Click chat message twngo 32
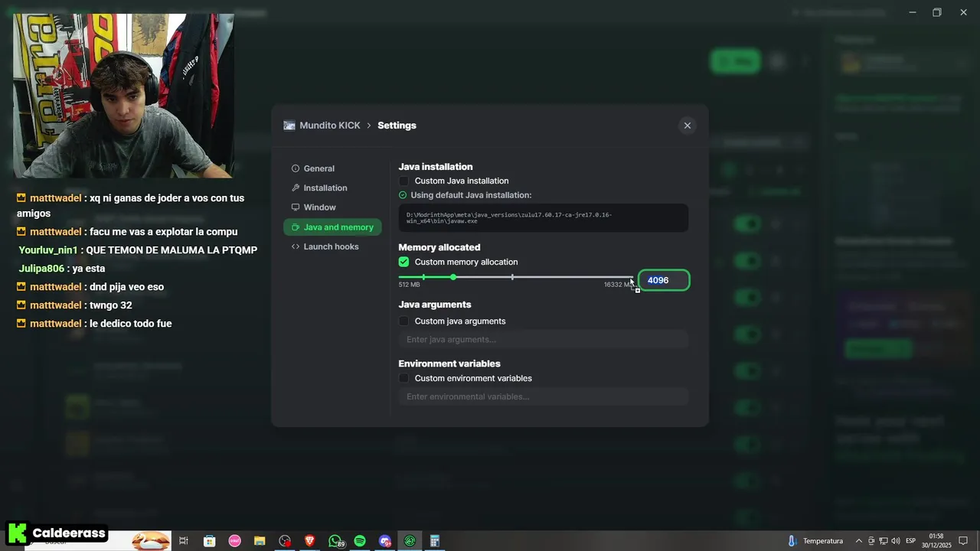The image size is (980, 551). [x=110, y=305]
